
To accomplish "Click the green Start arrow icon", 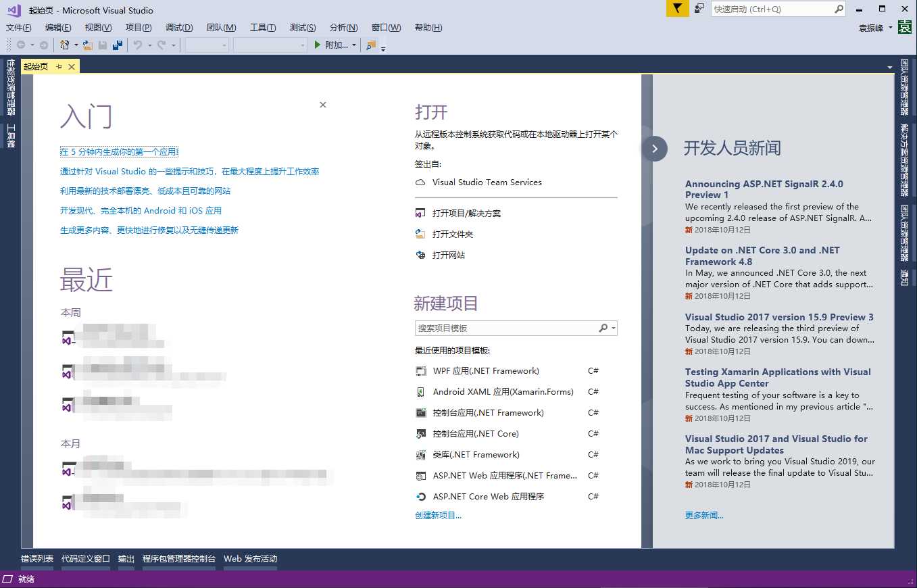I will coord(318,45).
